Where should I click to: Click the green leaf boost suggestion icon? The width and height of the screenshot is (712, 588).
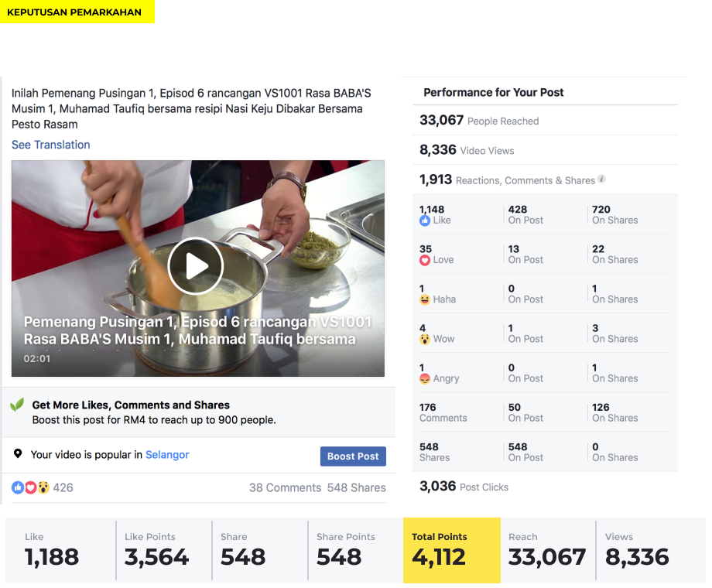click(17, 404)
